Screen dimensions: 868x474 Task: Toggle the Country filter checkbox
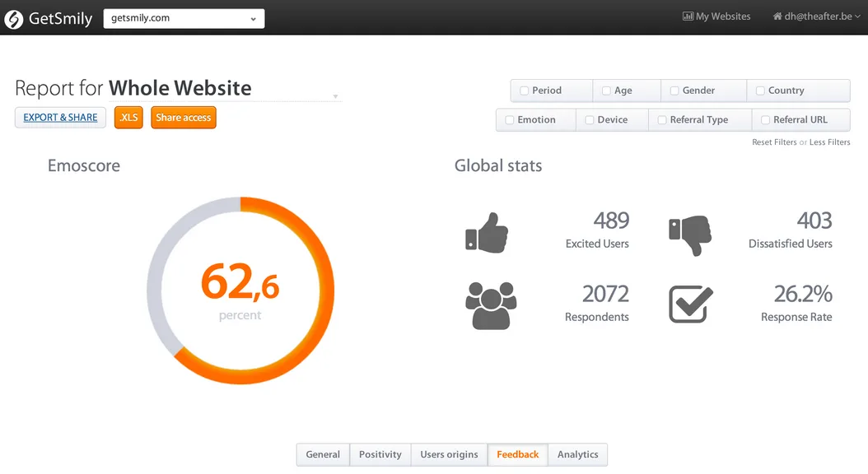(x=760, y=91)
